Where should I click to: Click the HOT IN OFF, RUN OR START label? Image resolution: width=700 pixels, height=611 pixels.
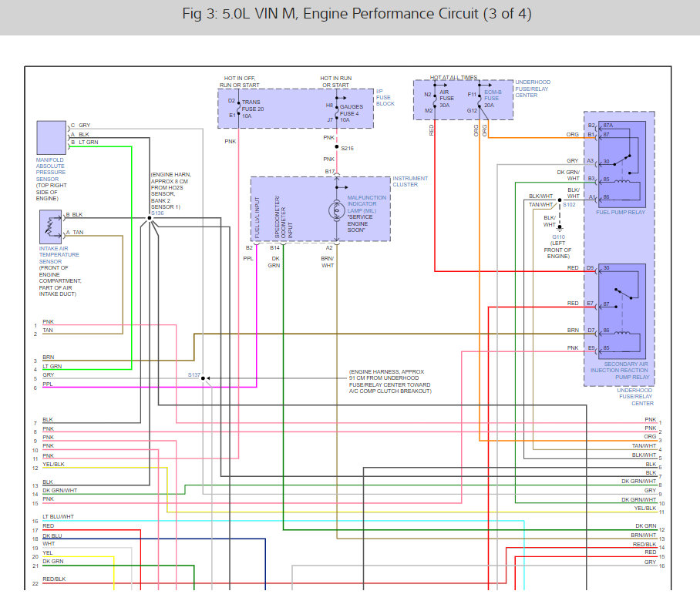[x=239, y=82]
